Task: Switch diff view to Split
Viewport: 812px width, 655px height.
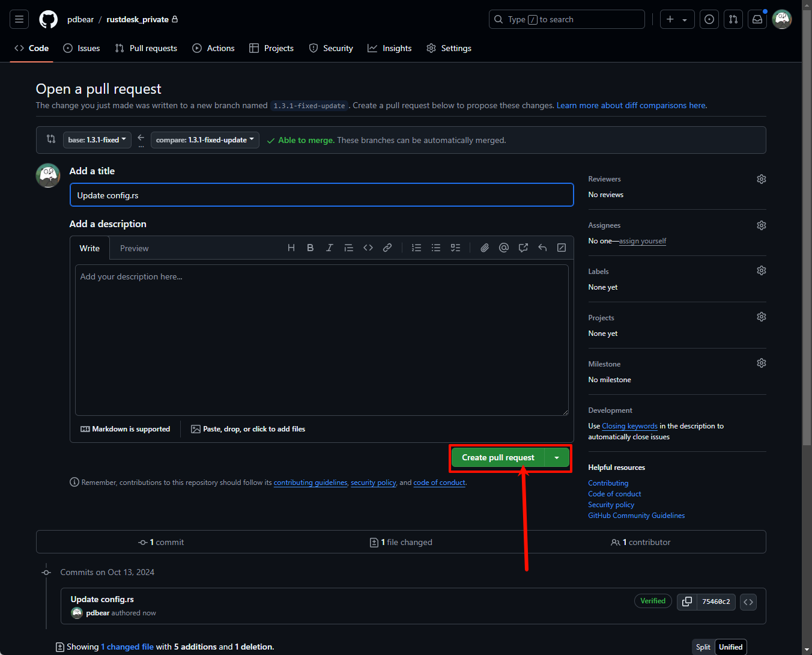Action: click(x=703, y=647)
